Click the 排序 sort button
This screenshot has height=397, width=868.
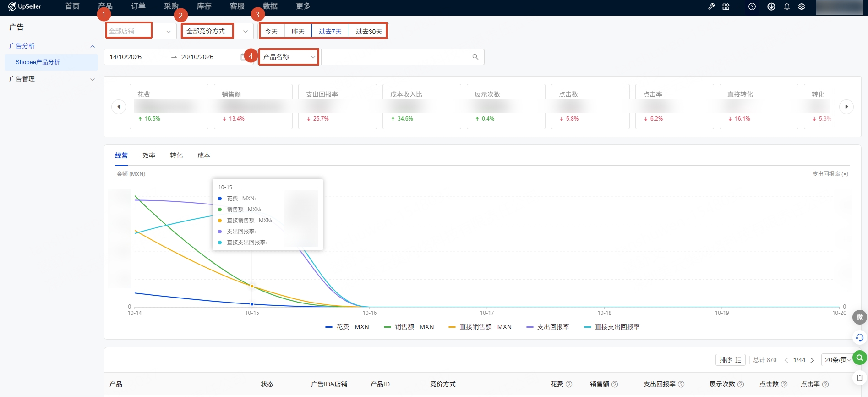[x=731, y=360]
